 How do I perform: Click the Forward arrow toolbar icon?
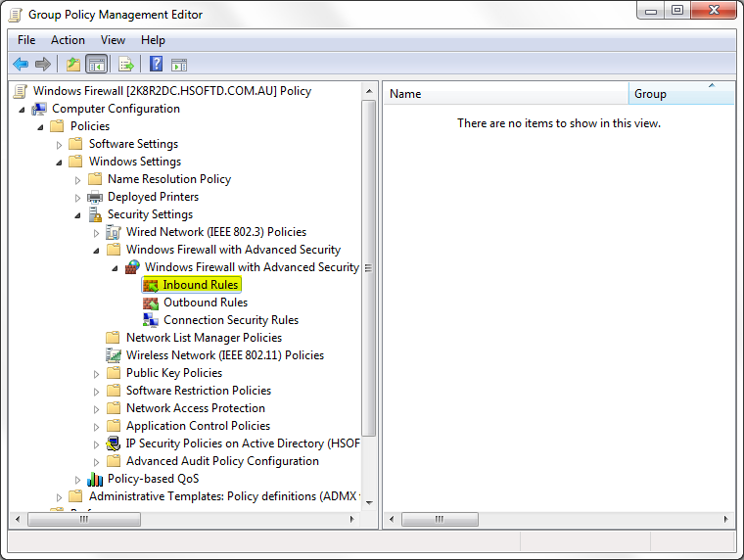pos(43,64)
